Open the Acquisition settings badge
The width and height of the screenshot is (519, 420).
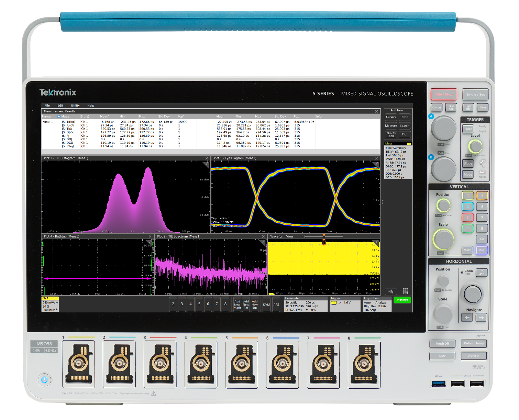tap(377, 304)
